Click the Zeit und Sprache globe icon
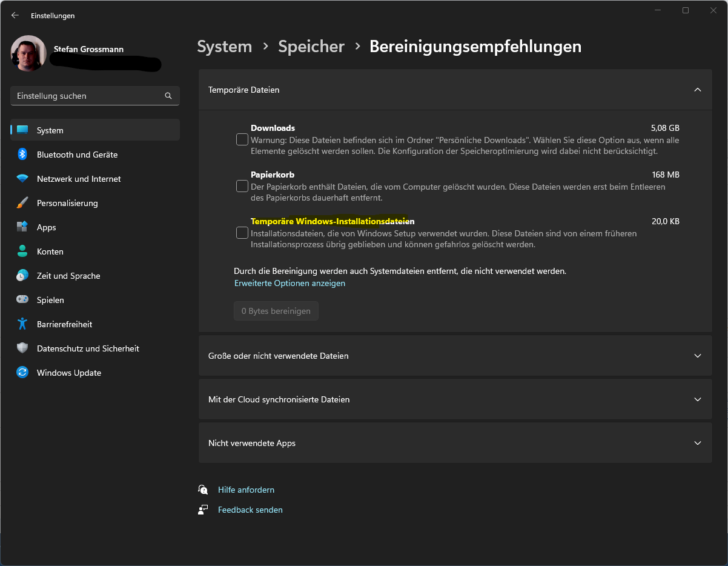 (x=22, y=276)
